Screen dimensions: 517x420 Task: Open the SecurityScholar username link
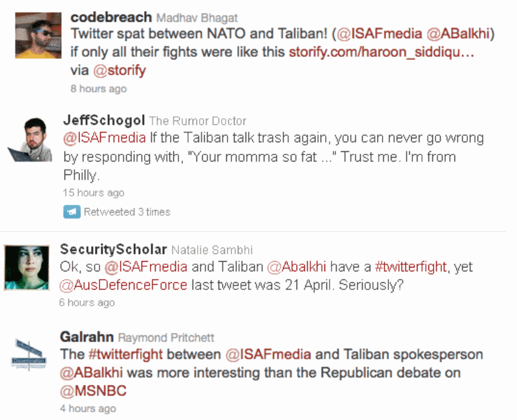click(x=113, y=249)
